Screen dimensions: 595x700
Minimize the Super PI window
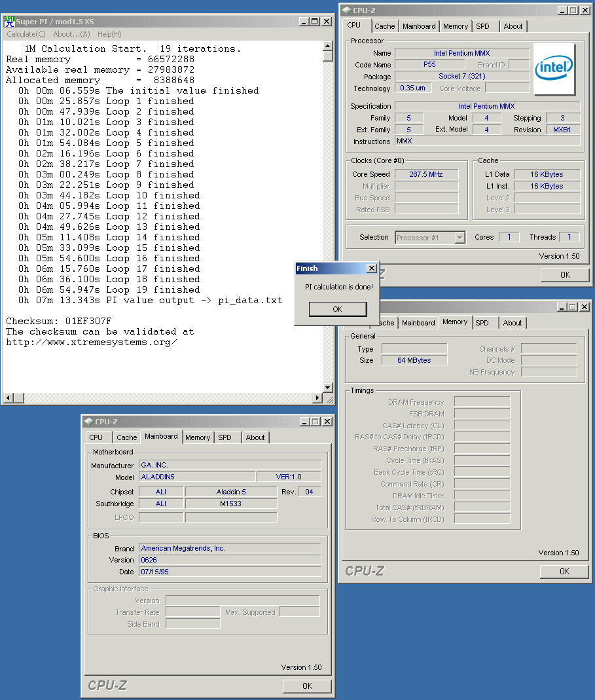click(x=304, y=22)
